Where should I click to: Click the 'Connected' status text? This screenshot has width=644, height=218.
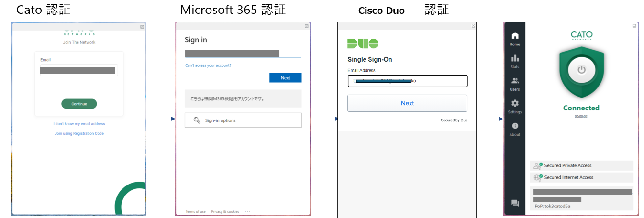[x=581, y=108]
